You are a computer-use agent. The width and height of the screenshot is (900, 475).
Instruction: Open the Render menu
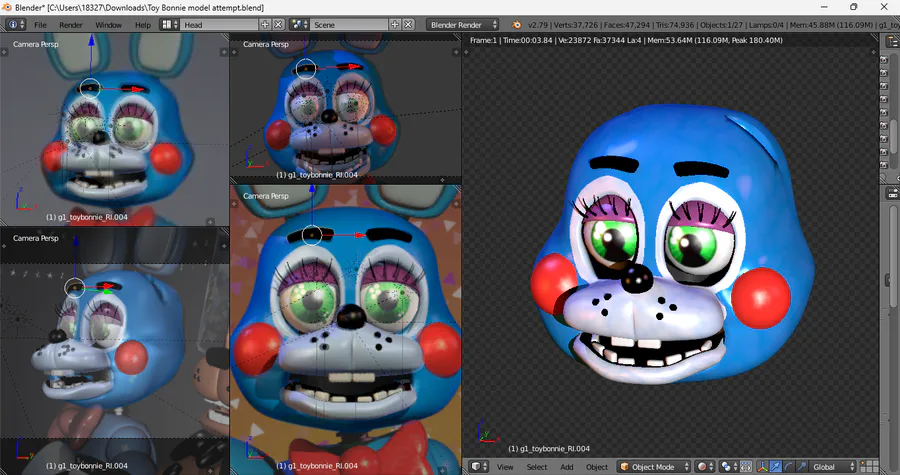pyautogui.click(x=71, y=25)
